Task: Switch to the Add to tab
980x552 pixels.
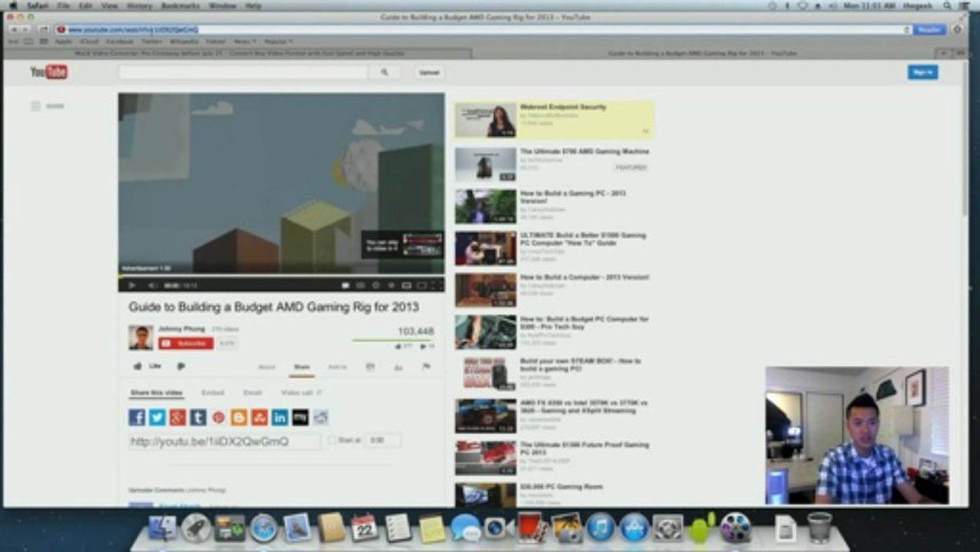Action: [337, 367]
